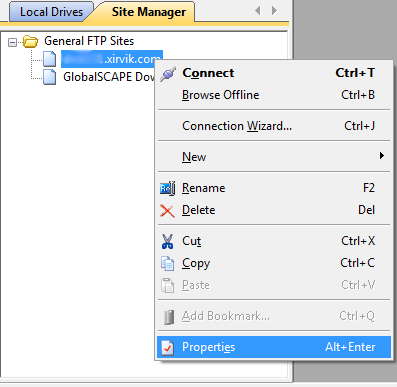Click the GlobalSCAPE site document icon
The height and width of the screenshot is (387, 397).
(x=50, y=77)
